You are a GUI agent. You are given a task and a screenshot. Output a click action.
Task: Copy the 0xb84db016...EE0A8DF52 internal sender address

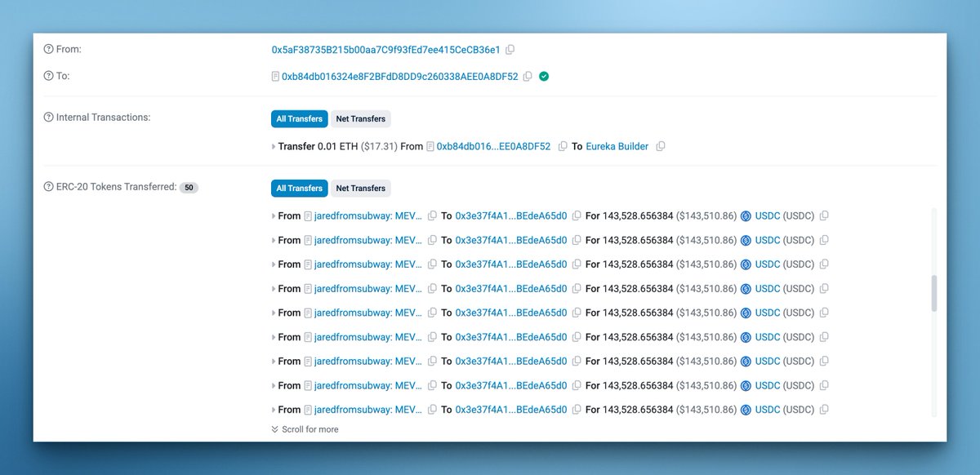click(562, 147)
